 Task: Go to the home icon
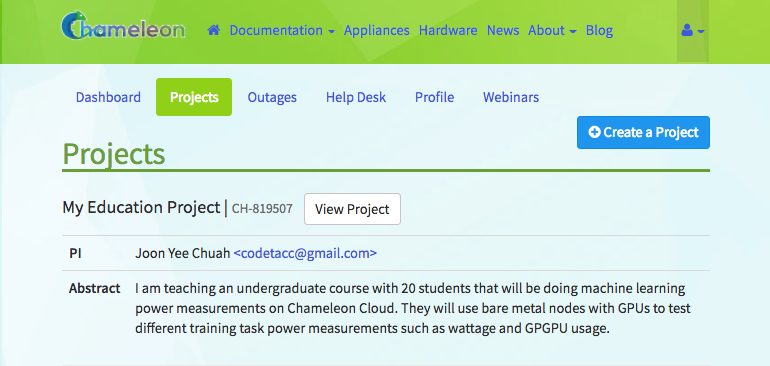tap(214, 30)
